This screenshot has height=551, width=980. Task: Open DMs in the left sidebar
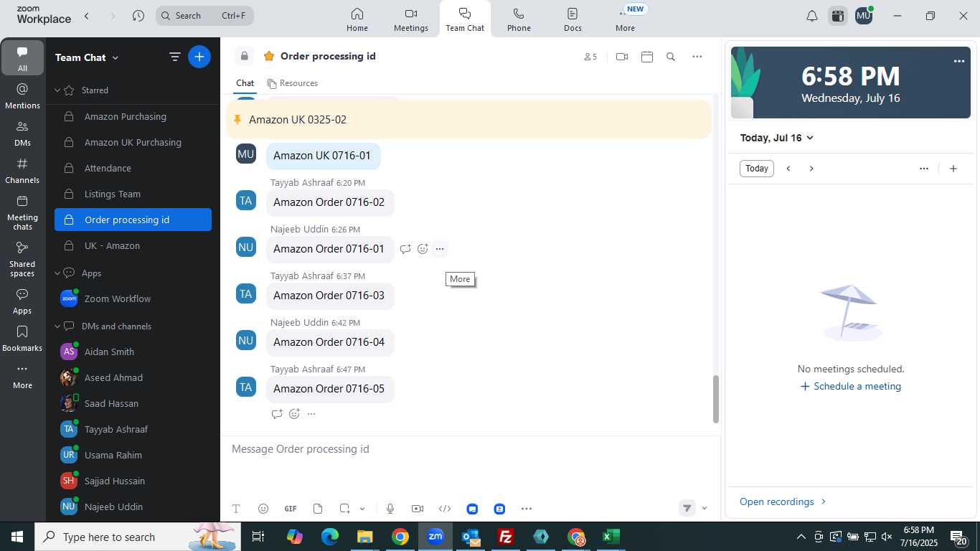22,133
